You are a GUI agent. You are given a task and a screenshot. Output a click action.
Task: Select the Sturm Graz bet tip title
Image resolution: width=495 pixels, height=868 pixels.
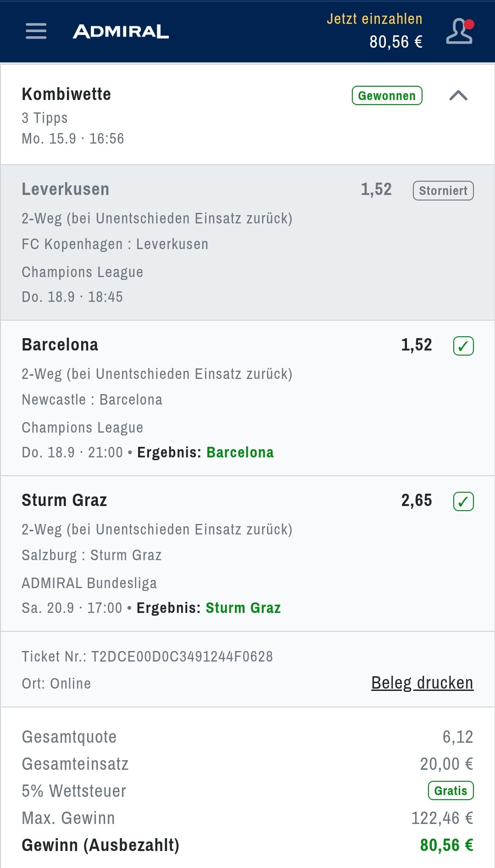coord(64,501)
